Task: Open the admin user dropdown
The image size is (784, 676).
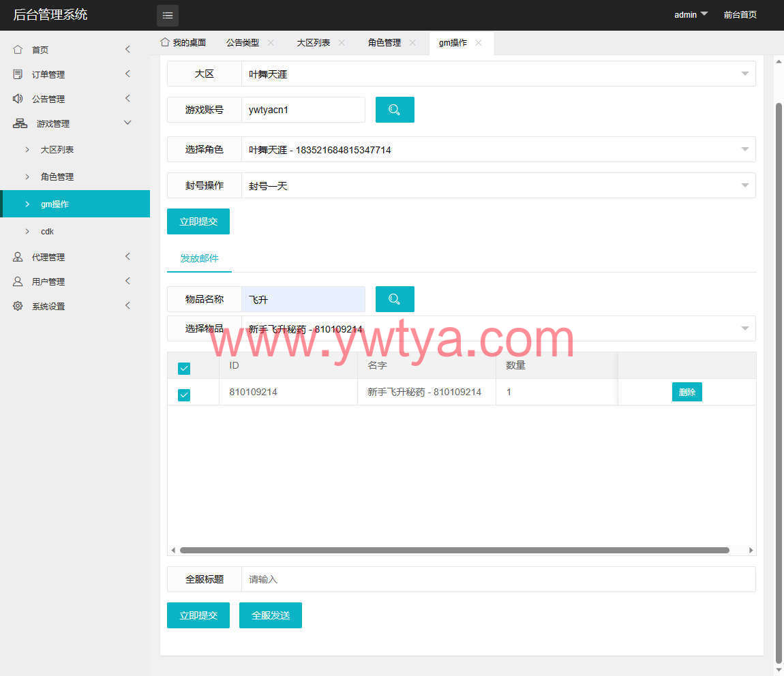Action: point(691,15)
